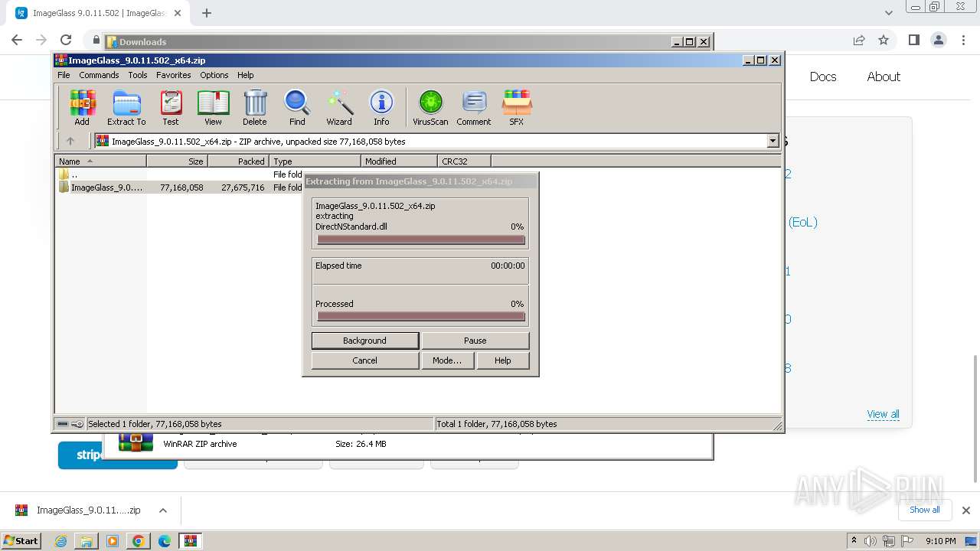Click the Total 1 folder status text
The width and height of the screenshot is (980, 551).
(x=497, y=424)
